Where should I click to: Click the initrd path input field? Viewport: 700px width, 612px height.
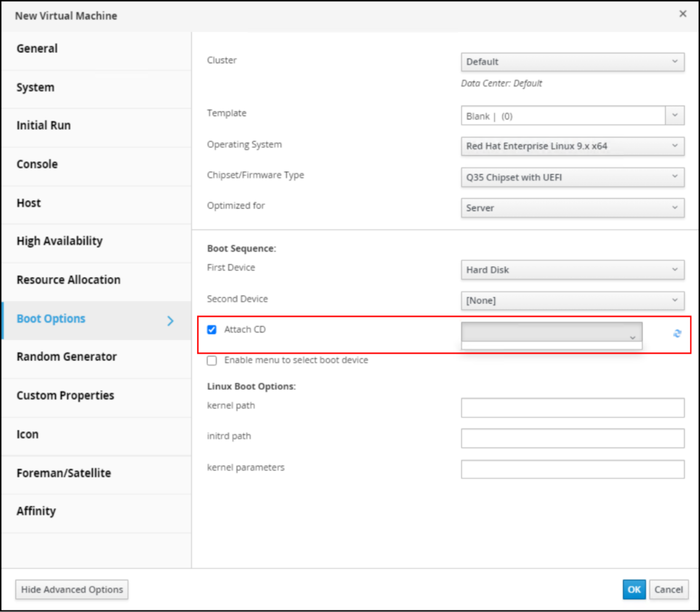pyautogui.click(x=573, y=439)
